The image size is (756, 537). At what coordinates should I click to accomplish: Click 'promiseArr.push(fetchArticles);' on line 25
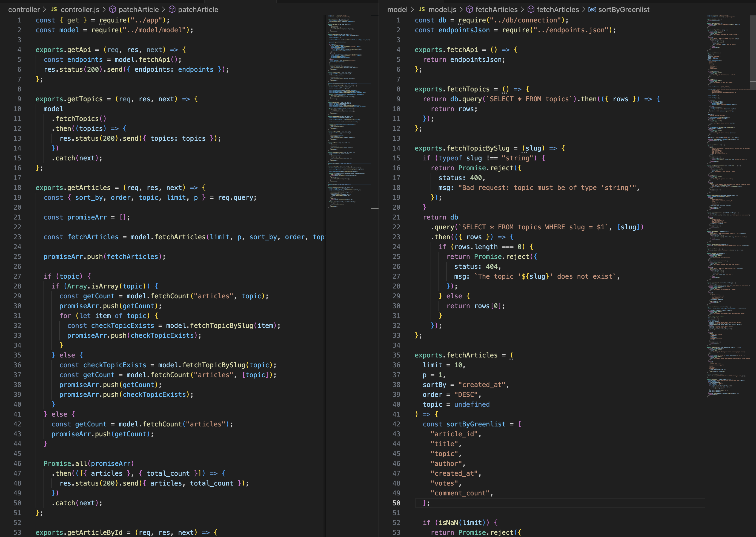point(105,257)
